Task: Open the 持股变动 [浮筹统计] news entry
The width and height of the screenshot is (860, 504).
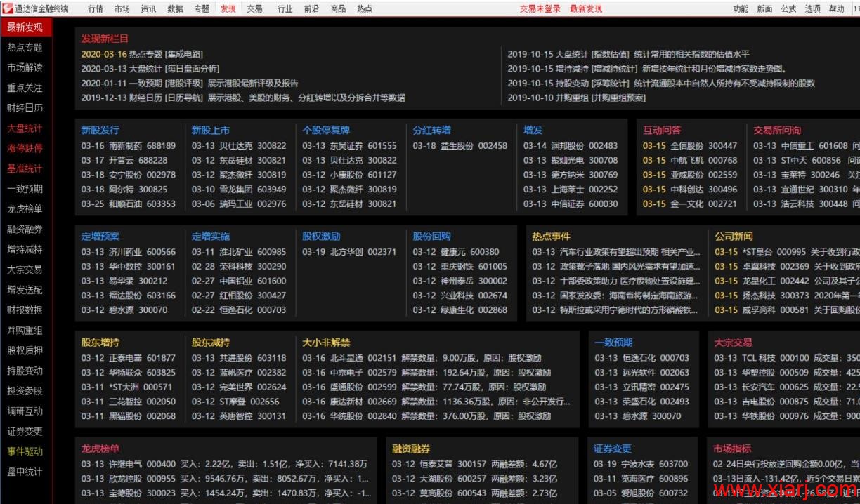Action: [661, 84]
